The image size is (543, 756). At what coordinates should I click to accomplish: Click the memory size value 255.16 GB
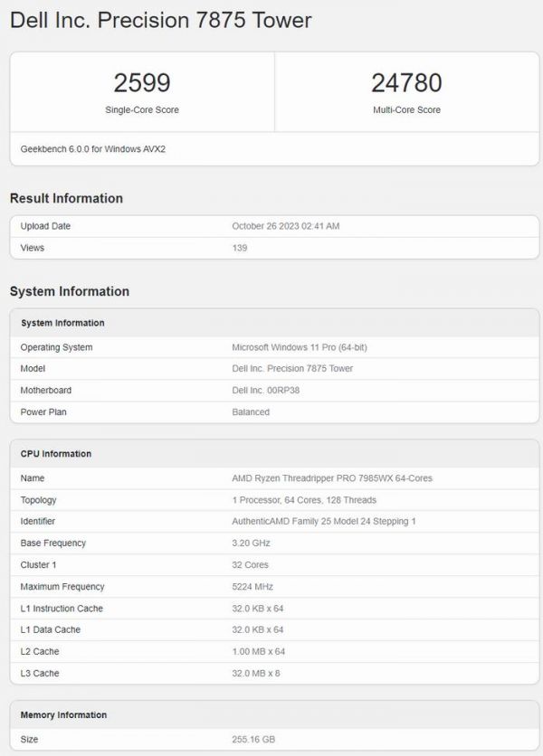[x=253, y=740]
